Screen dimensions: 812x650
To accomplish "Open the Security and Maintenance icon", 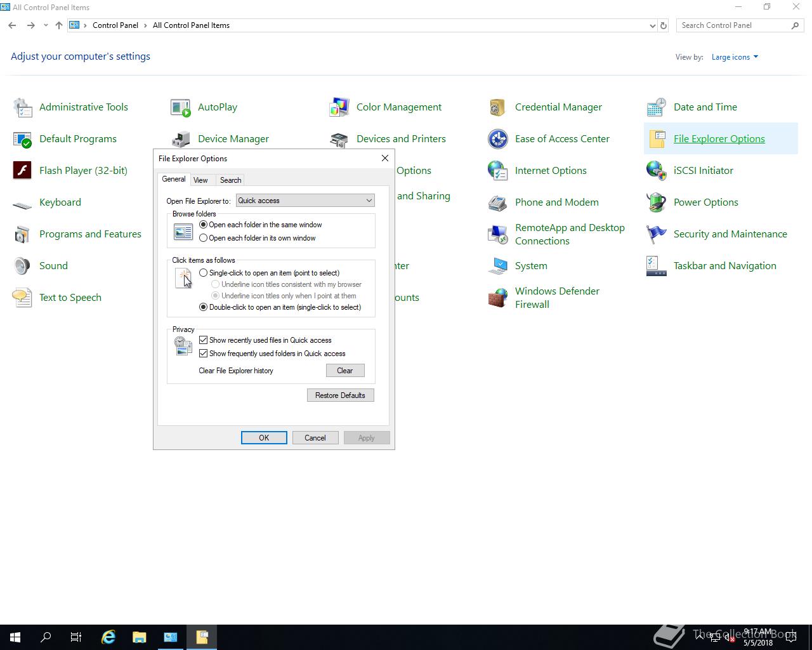I will pyautogui.click(x=657, y=234).
